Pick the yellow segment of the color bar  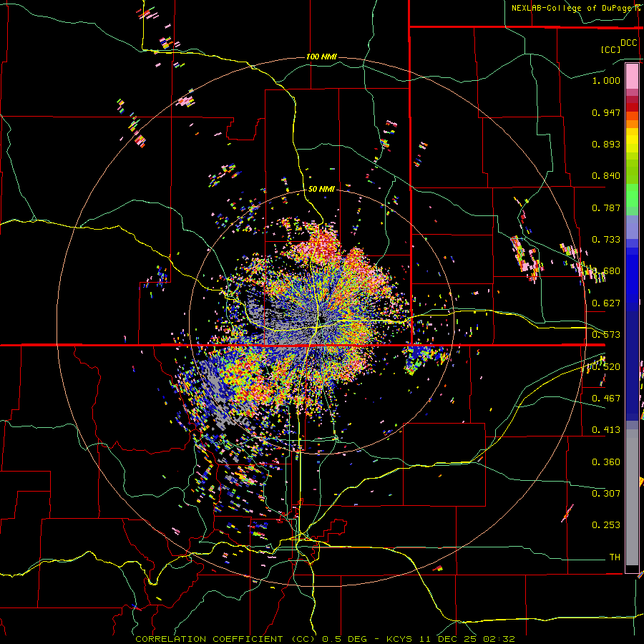click(x=632, y=143)
